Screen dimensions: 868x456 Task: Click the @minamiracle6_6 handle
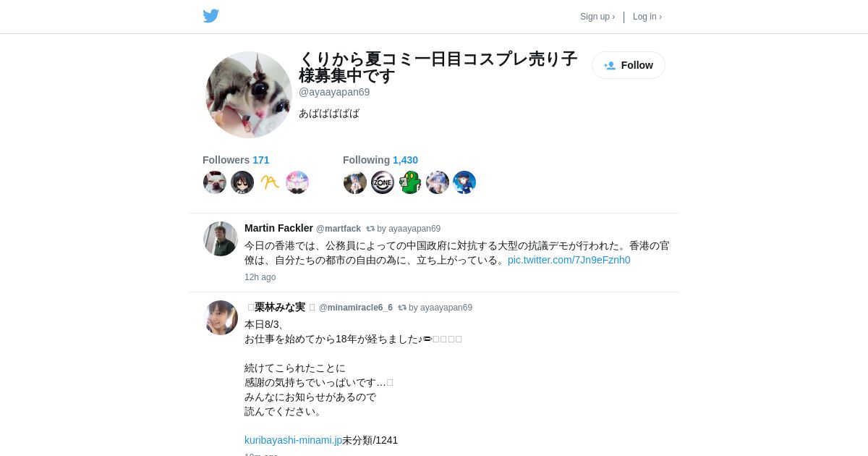point(356,308)
